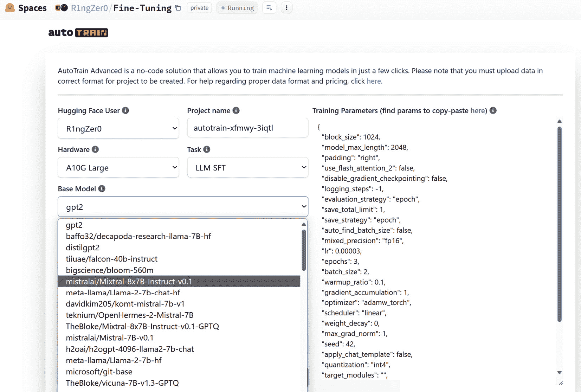Click the Hugging Face Spaces logo
Screen dimensions: 581x392
coord(10,8)
